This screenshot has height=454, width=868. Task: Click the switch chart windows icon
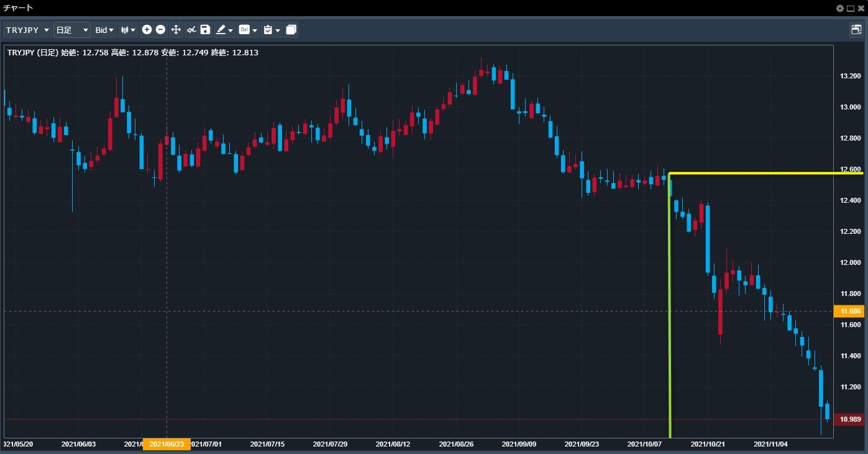[x=856, y=30]
